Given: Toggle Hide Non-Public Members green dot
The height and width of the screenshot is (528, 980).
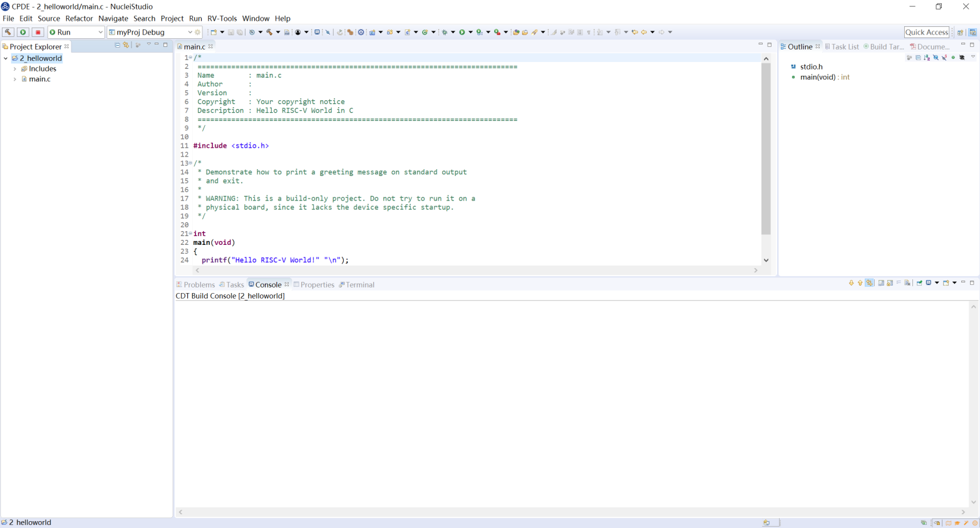Looking at the screenshot, I should (x=953, y=58).
